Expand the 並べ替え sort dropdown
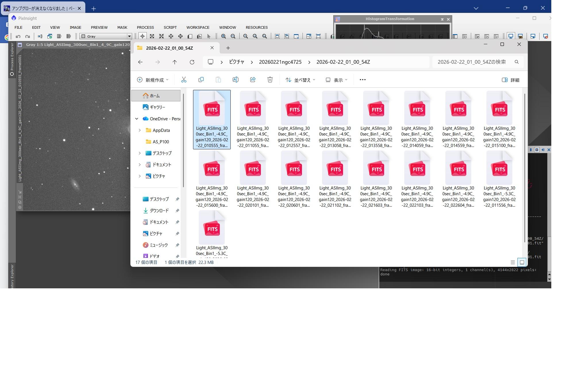The width and height of the screenshot is (576, 392). pyautogui.click(x=300, y=80)
